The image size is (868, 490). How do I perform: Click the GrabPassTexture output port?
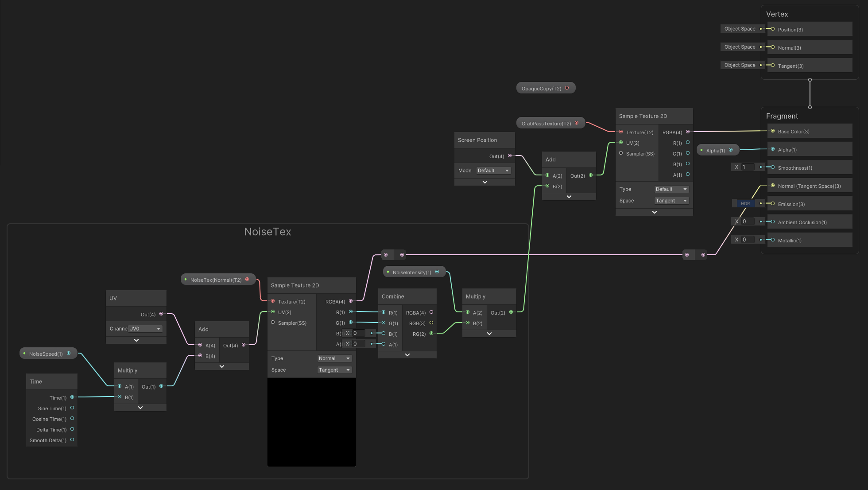[x=577, y=123]
